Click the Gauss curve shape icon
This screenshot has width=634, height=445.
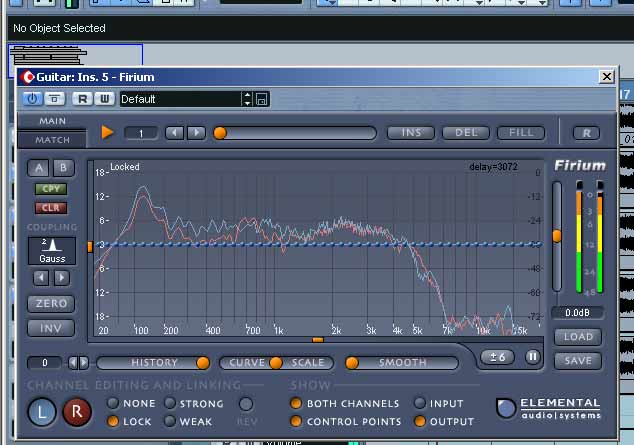[52, 251]
